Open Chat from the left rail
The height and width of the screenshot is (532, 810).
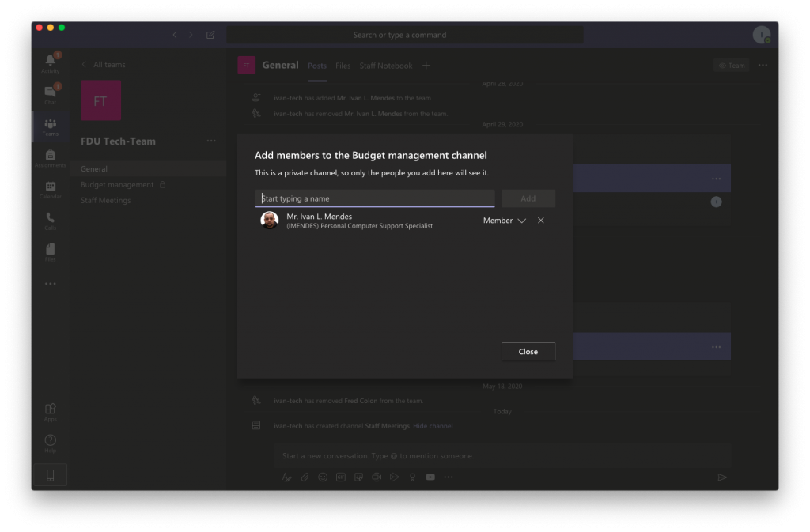(x=50, y=94)
